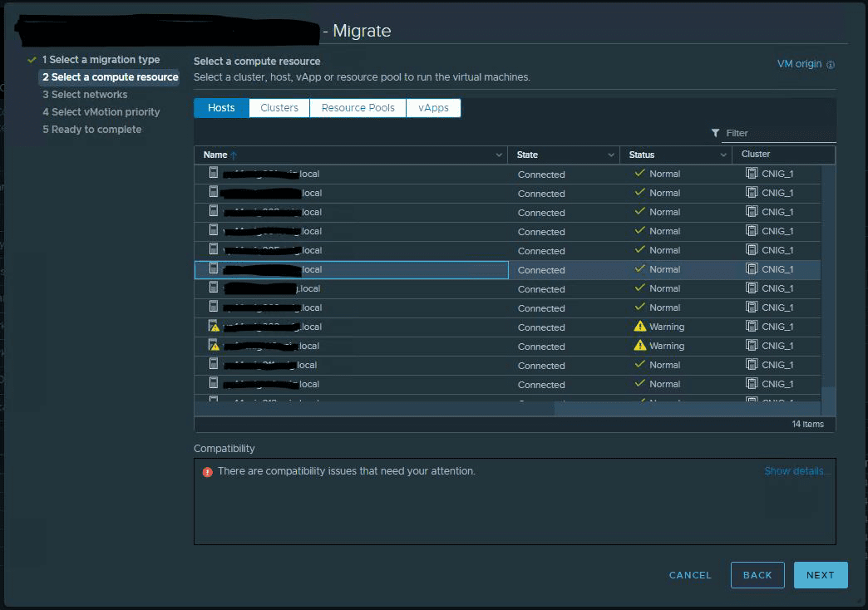Image resolution: width=868 pixels, height=610 pixels.
Task: Switch to the Resource Pools tab
Action: click(358, 108)
